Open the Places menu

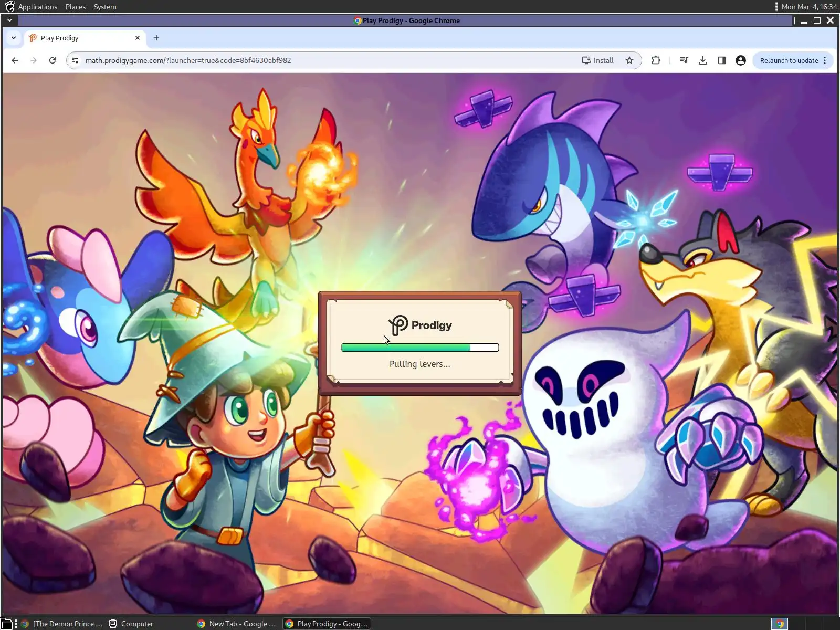[x=76, y=7]
